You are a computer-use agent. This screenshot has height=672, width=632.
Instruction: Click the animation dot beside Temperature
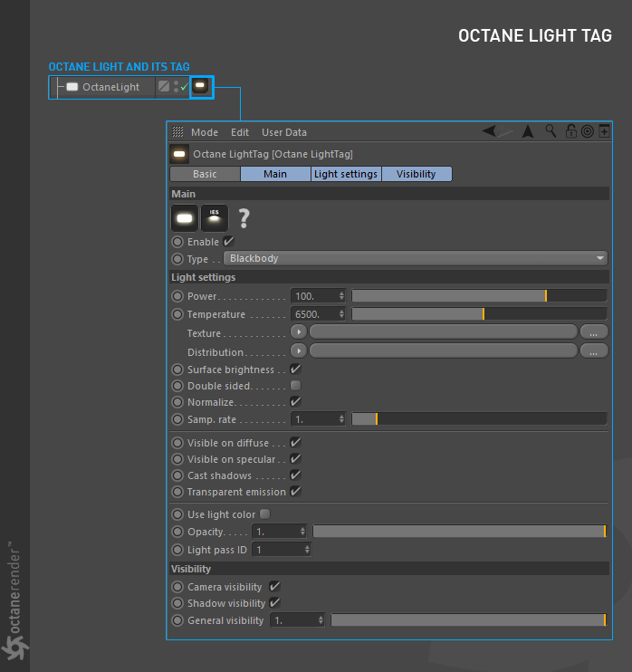pos(177,314)
